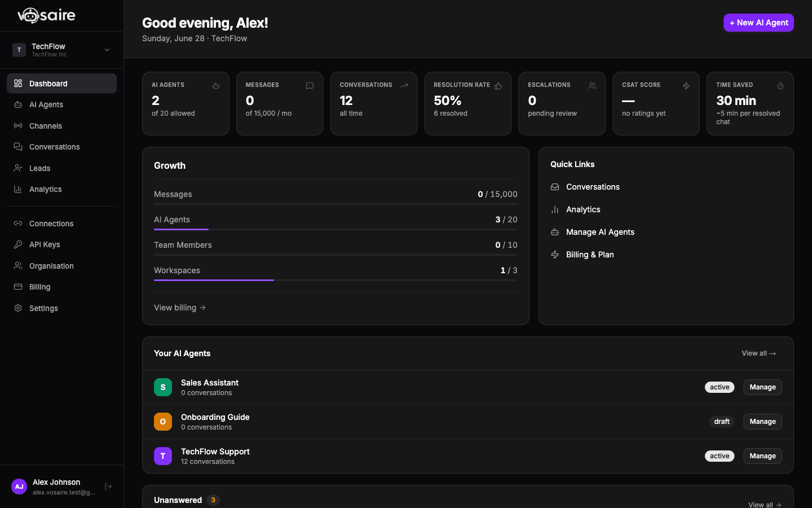Screen dimensions: 812x508
Task: Open the Analytics quick link
Action: pyautogui.click(x=583, y=209)
